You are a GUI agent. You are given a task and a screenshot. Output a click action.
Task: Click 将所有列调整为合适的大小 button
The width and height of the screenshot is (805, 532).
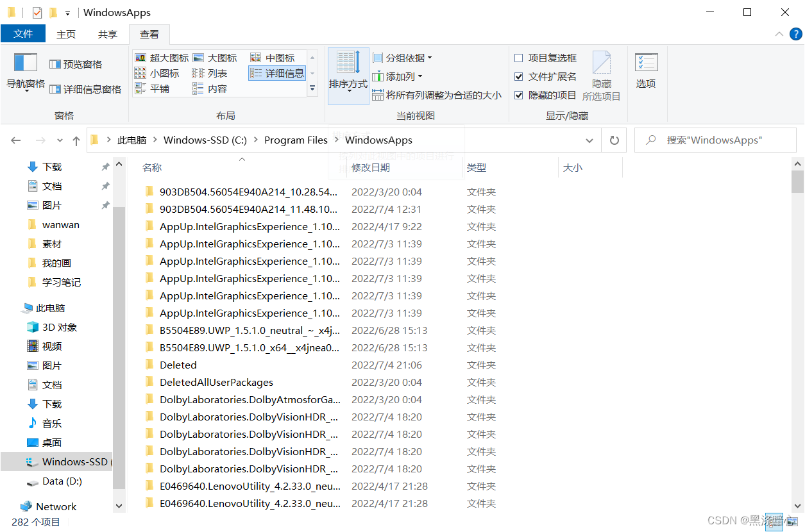point(437,95)
